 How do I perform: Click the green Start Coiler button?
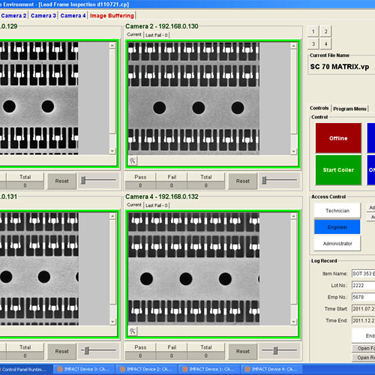pyautogui.click(x=338, y=170)
